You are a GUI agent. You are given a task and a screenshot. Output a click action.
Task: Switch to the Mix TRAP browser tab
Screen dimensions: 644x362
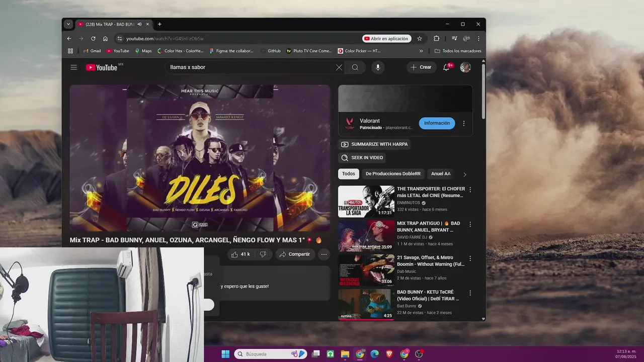tap(111, 24)
